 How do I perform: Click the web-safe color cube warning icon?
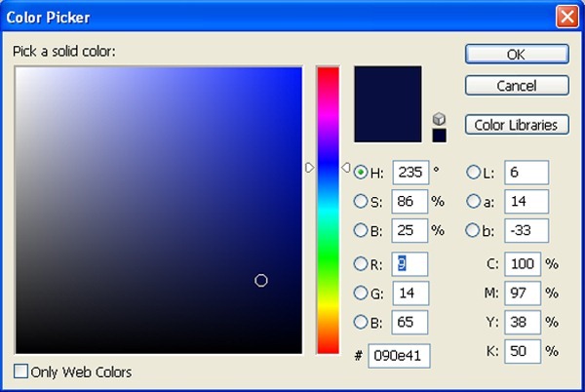tap(439, 119)
